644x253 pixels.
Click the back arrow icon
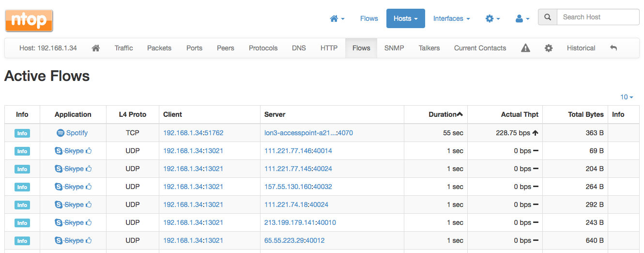613,48
